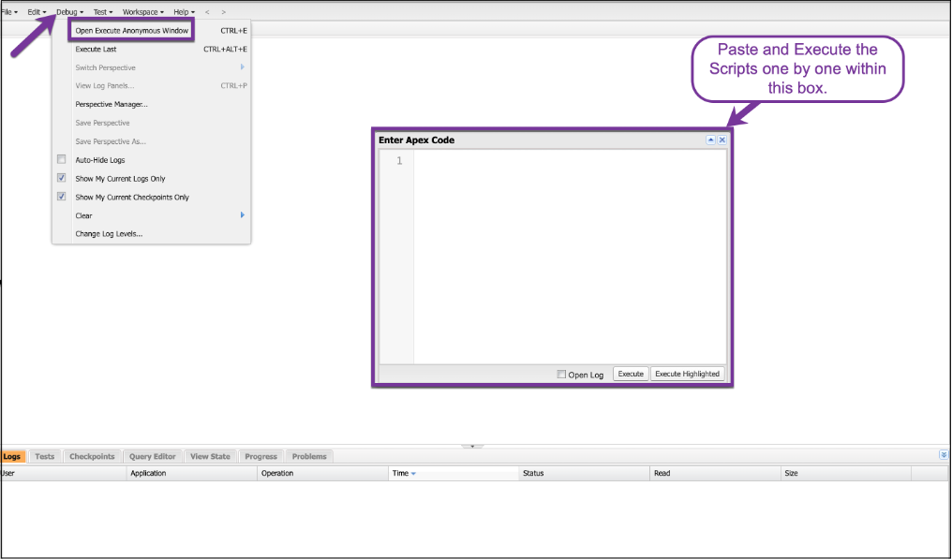The image size is (952, 560).
Task: Close the Enter Apex Code dialog
Action: click(721, 140)
